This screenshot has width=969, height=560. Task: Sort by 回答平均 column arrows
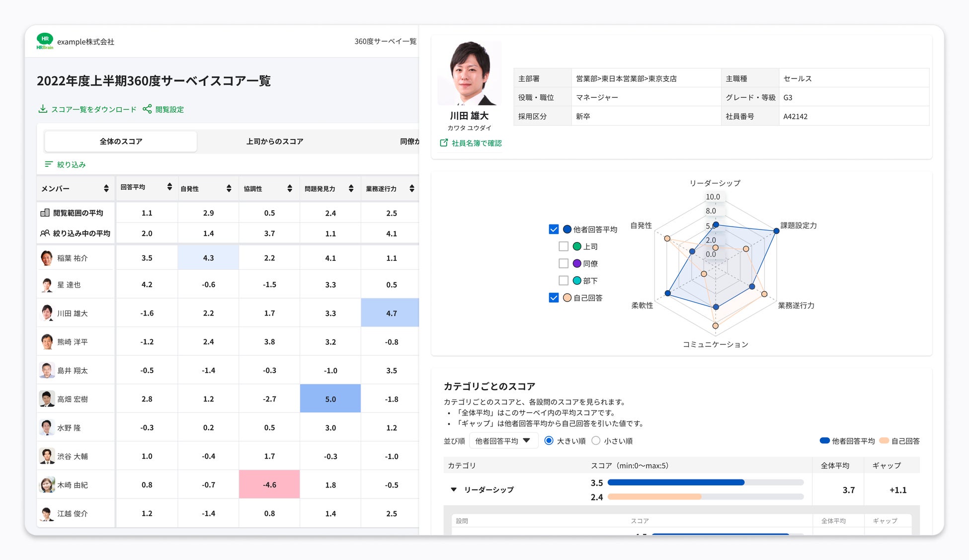[169, 187]
